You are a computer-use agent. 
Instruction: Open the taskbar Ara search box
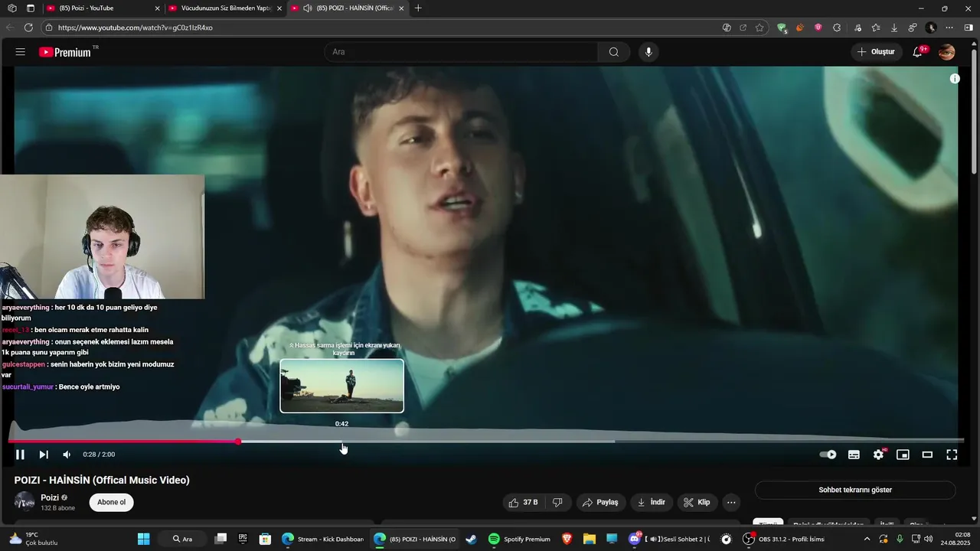coord(184,539)
